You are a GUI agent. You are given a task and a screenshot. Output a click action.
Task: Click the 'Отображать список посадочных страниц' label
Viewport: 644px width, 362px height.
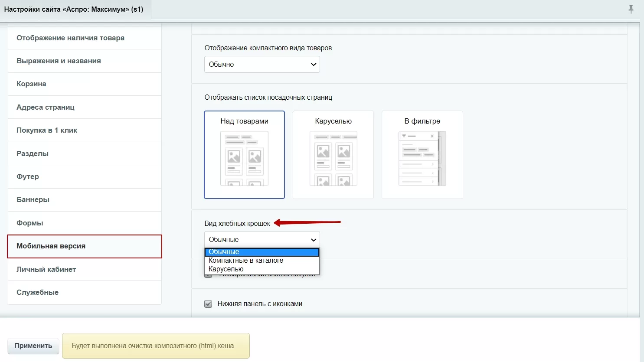tap(268, 98)
